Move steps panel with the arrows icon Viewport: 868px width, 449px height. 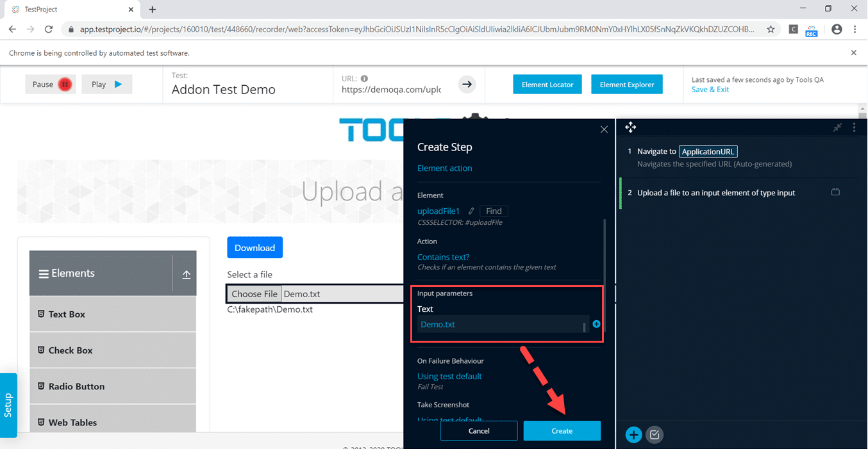click(631, 127)
